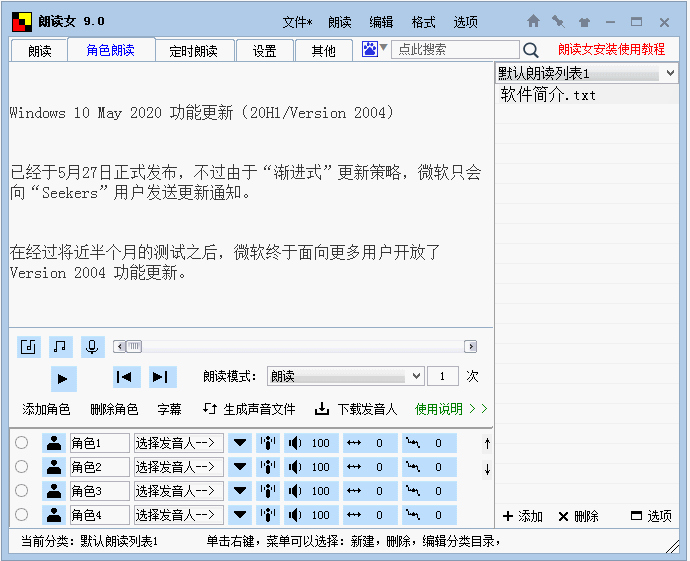Click the volume speaker icon for 角色1
The width and height of the screenshot is (690, 561).
294,443
